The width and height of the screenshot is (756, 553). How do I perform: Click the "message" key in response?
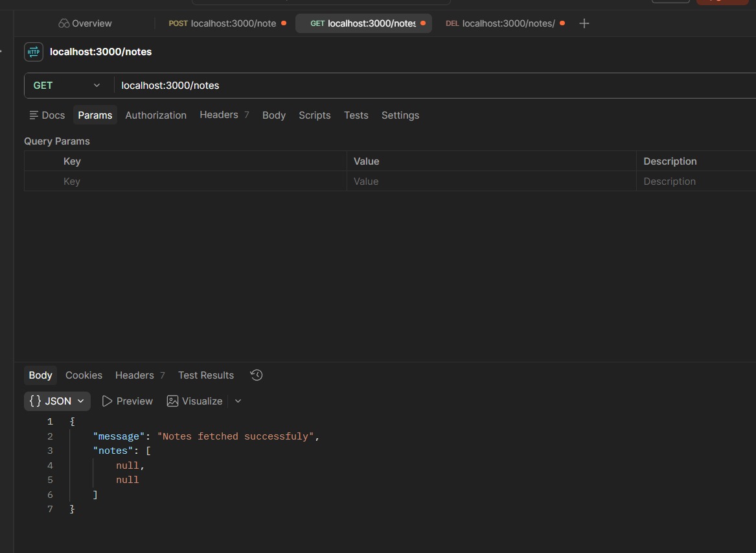pyautogui.click(x=119, y=436)
